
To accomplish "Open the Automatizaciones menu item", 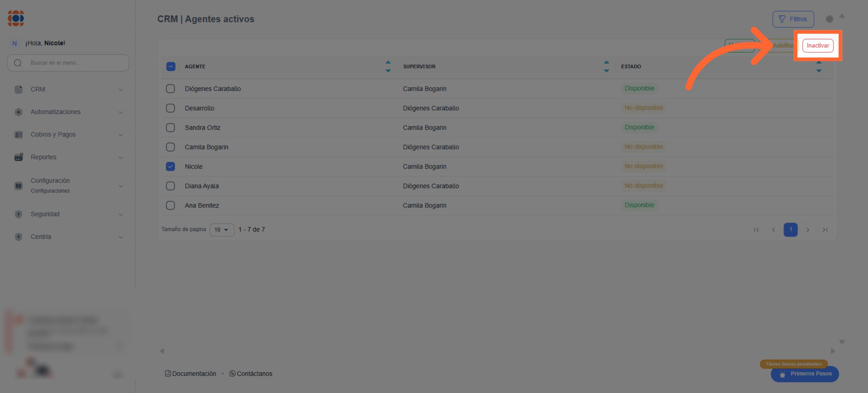I will (56, 112).
